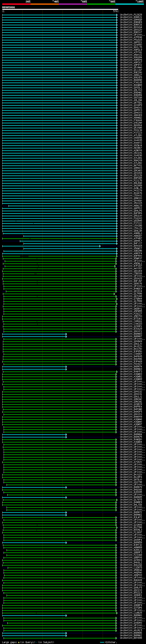Image resolution: width=146 pixels, height=644 pixels.
Task: Open hit UniRef100_A7PEH8
Action: pyautogui.click(x=131, y=37)
